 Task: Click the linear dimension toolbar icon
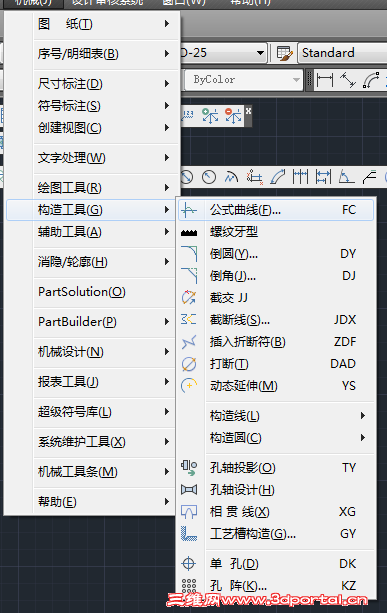pyautogui.click(x=325, y=80)
